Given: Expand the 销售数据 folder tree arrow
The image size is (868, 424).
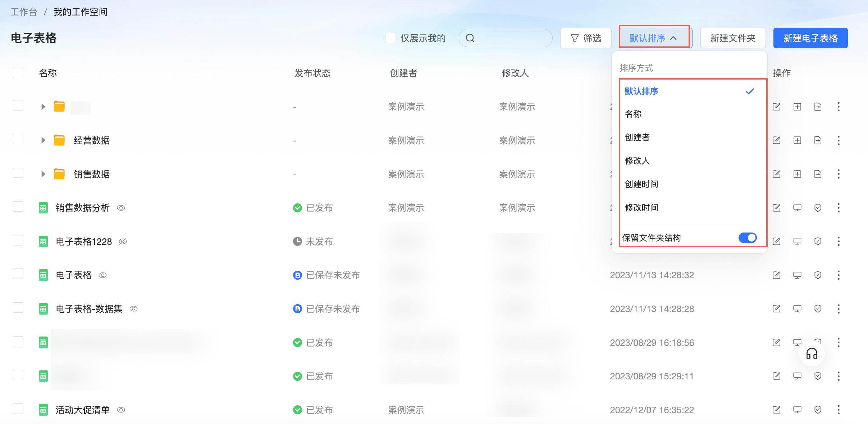Looking at the screenshot, I should [x=43, y=174].
